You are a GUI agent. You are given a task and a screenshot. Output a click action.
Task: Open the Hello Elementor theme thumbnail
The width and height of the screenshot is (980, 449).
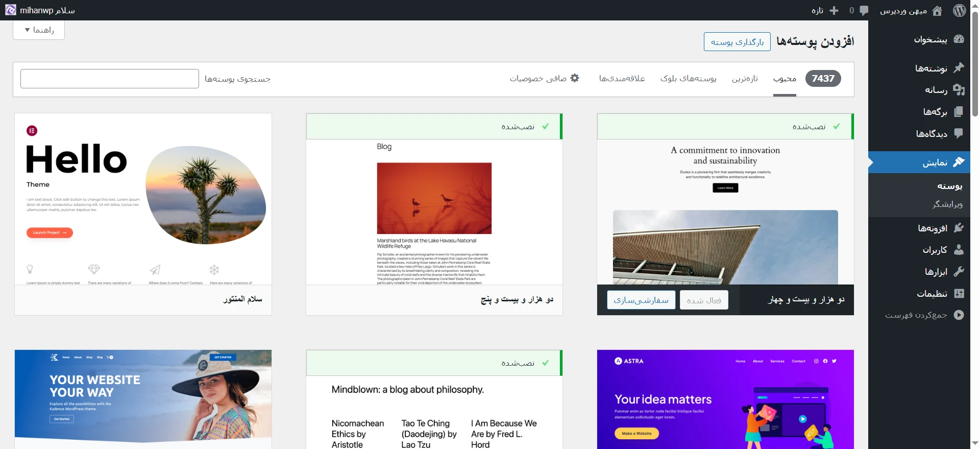click(143, 199)
